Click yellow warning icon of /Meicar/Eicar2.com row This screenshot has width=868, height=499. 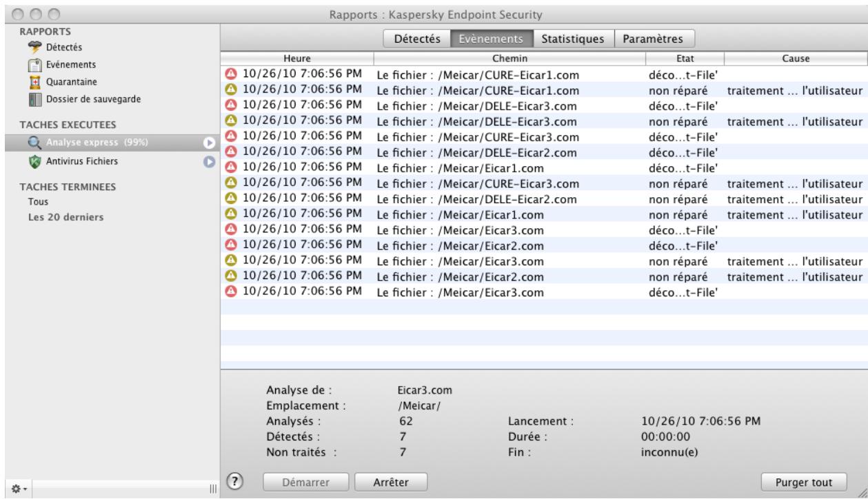coord(230,275)
